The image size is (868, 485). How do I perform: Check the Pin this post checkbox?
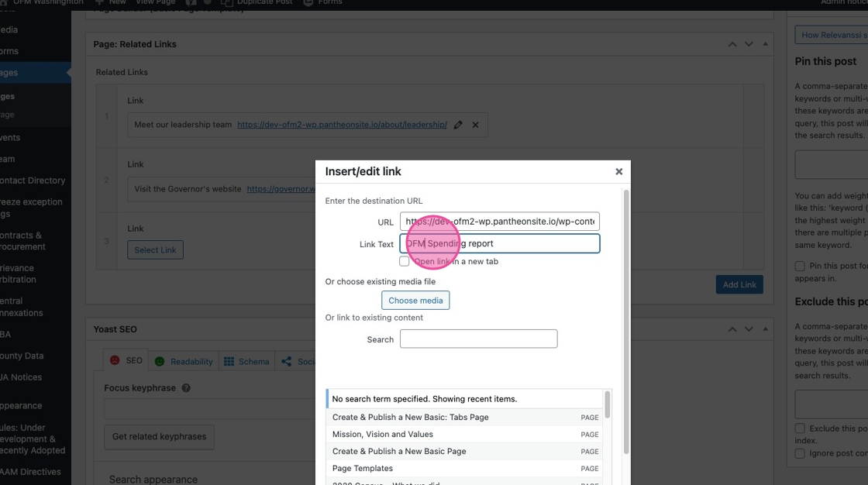coord(800,267)
